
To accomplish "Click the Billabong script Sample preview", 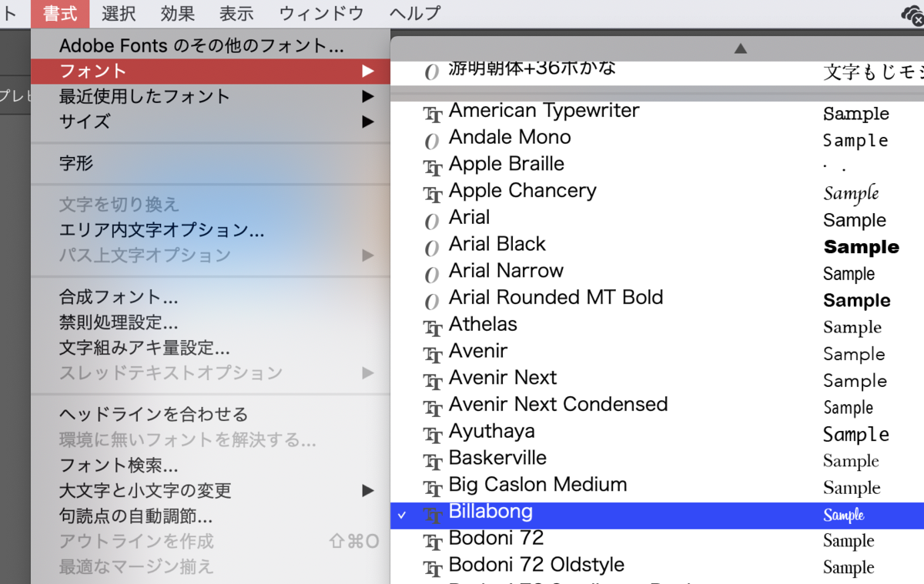I will [843, 515].
